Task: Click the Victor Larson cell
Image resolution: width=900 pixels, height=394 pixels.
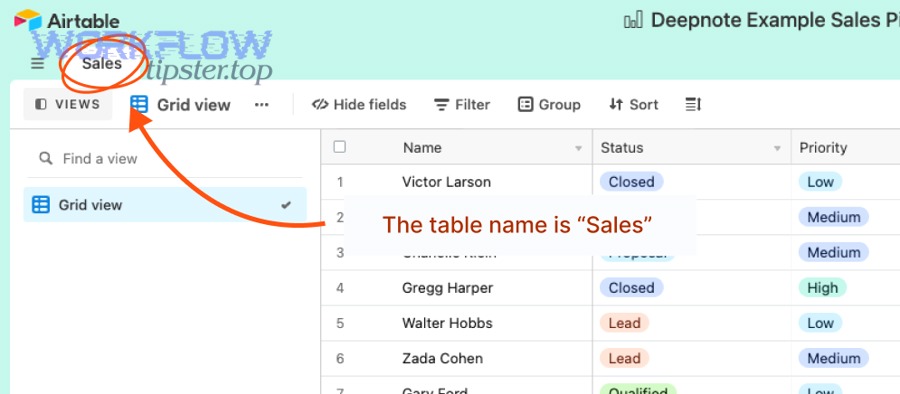Action: click(x=447, y=182)
